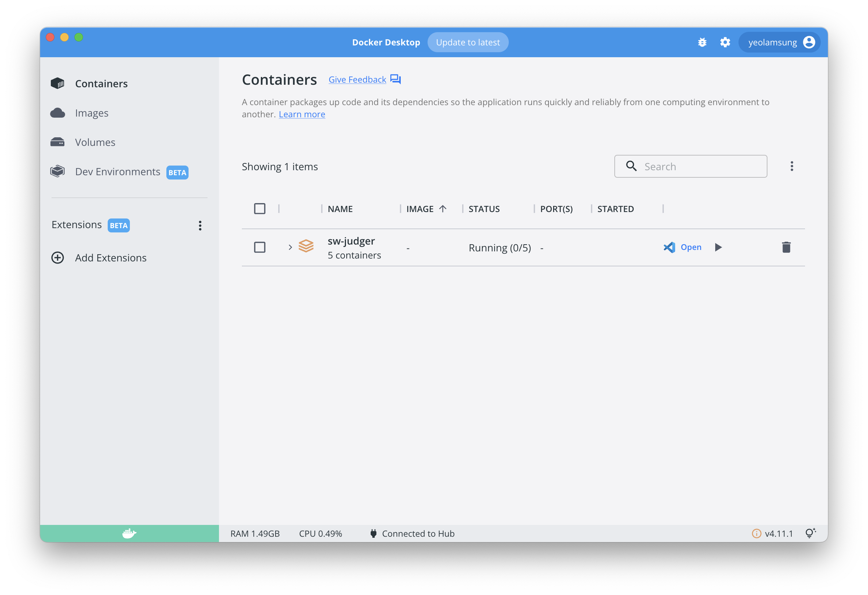Open VS Code for sw-judger via Open icon
Viewport: 868px width, 595px height.
(x=682, y=247)
